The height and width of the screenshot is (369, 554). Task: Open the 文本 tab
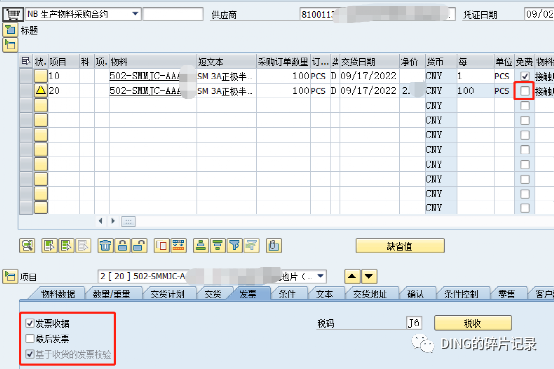click(x=325, y=294)
